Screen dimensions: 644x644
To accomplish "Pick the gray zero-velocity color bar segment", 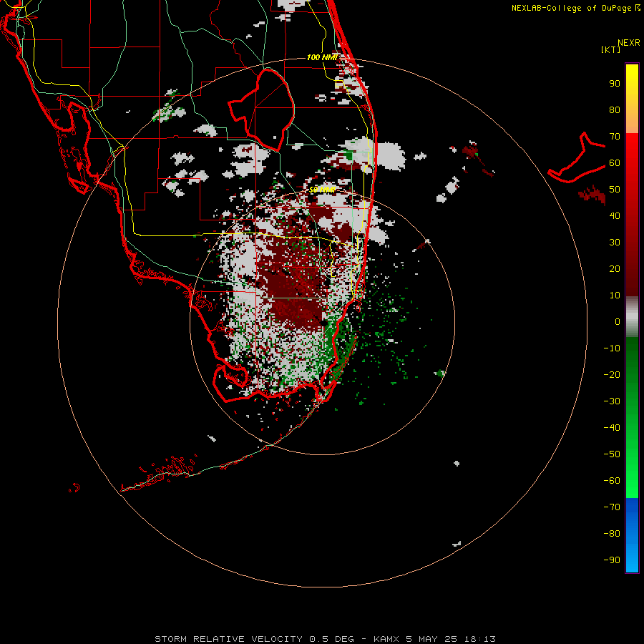I will click(x=632, y=317).
